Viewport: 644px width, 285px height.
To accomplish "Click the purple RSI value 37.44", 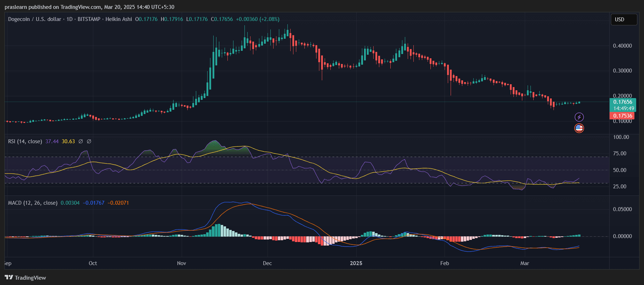I will click(52, 141).
